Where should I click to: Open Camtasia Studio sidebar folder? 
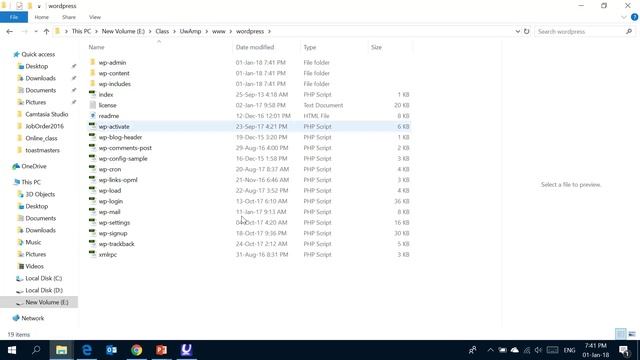tap(47, 114)
